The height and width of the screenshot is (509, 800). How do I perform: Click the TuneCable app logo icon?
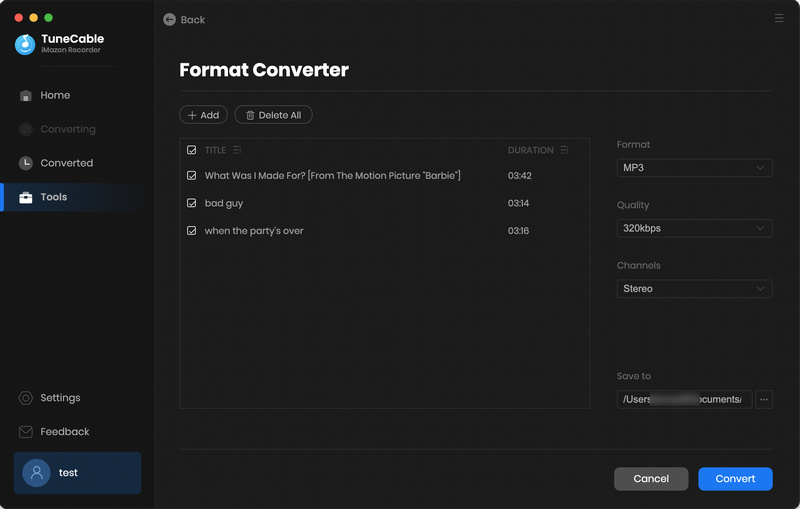point(25,44)
